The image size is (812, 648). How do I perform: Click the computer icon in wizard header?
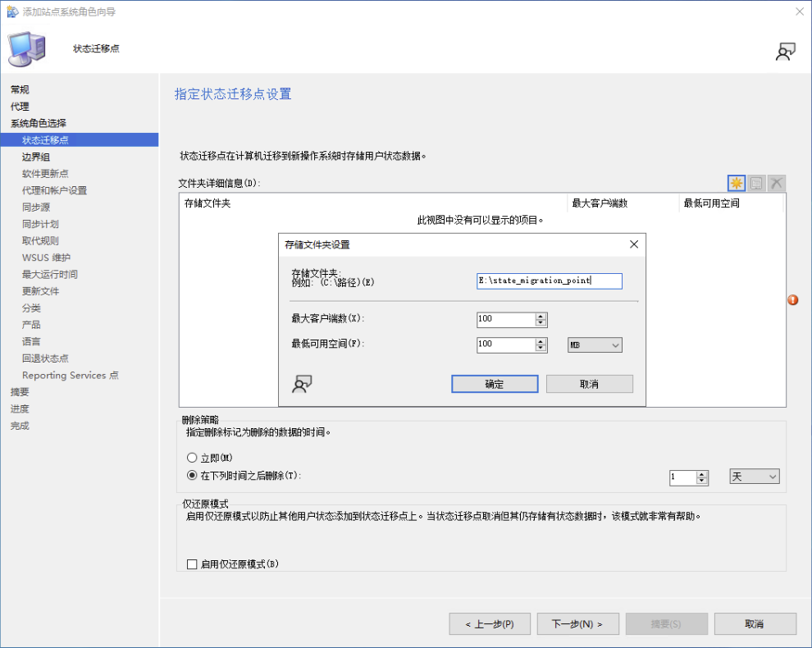27,48
